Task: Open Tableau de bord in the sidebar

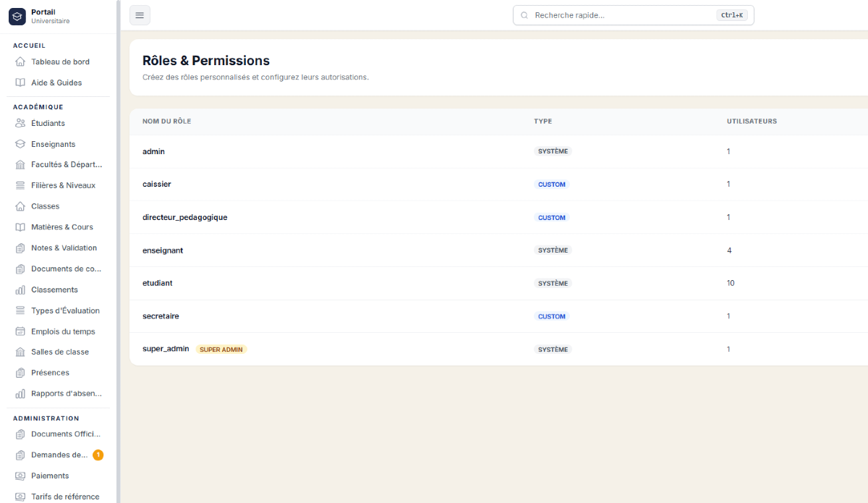Action: pos(59,62)
